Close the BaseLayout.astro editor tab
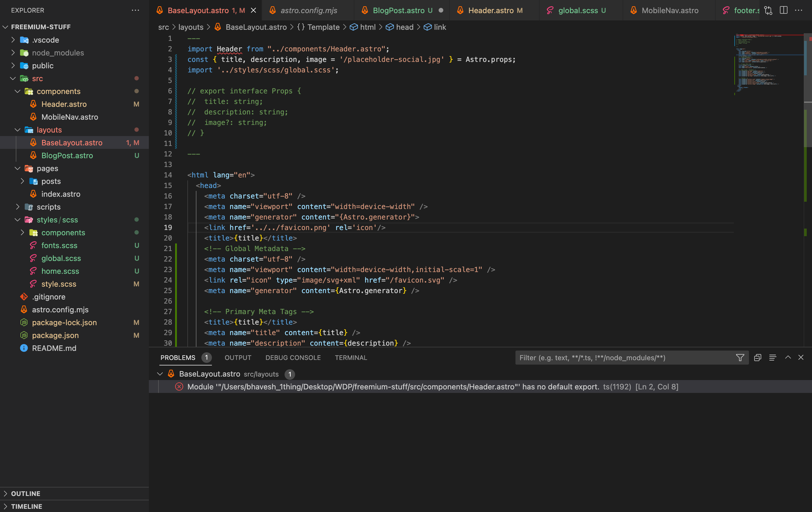 point(253,11)
